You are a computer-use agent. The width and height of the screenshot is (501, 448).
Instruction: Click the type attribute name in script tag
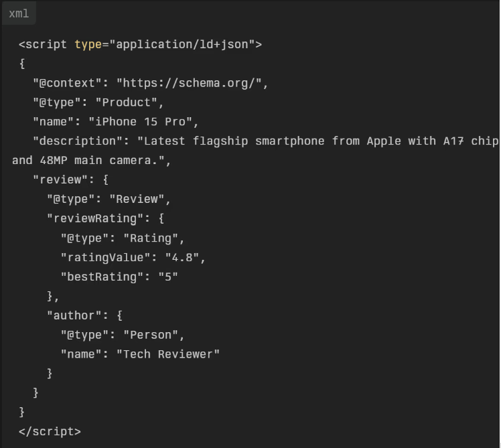click(88, 45)
